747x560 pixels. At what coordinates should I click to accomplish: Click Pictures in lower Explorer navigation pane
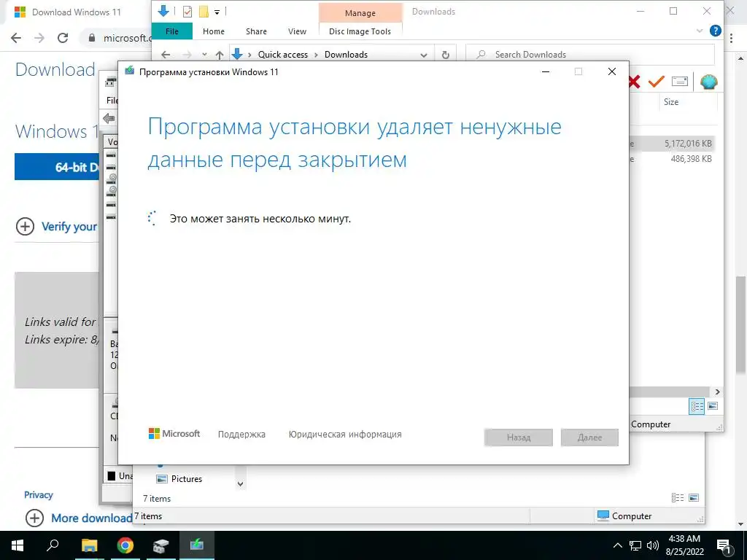pos(186,479)
